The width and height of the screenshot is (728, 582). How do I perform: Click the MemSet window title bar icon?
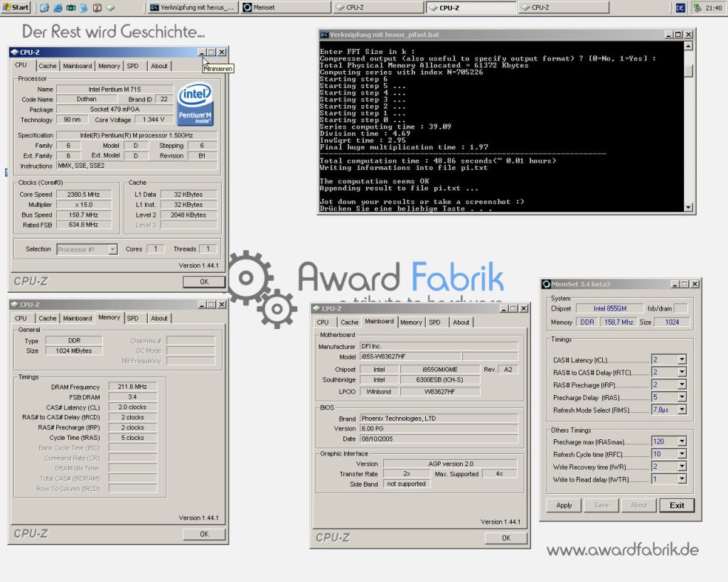(x=547, y=284)
